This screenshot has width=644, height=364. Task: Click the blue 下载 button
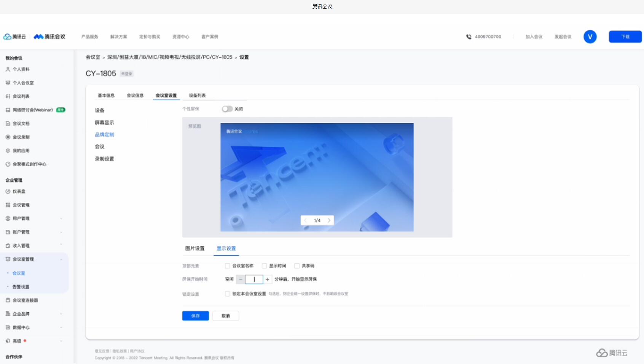point(625,37)
